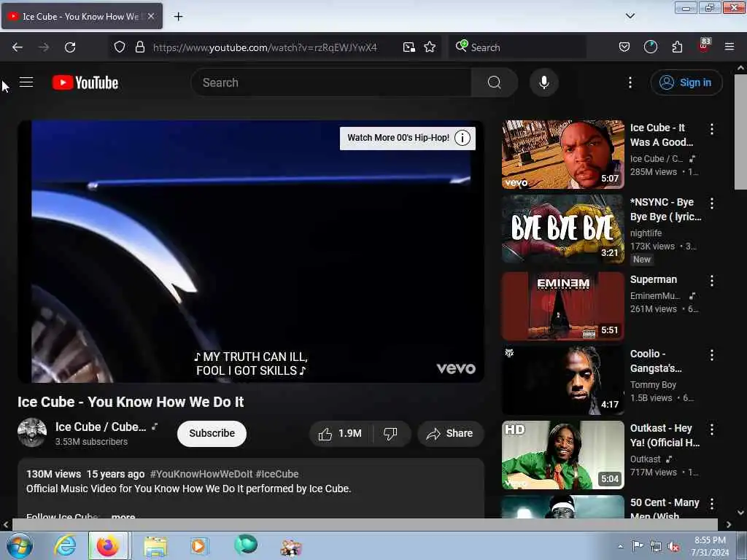The height and width of the screenshot is (560, 747).
Task: Go back with the browser back arrow
Action: [18, 47]
